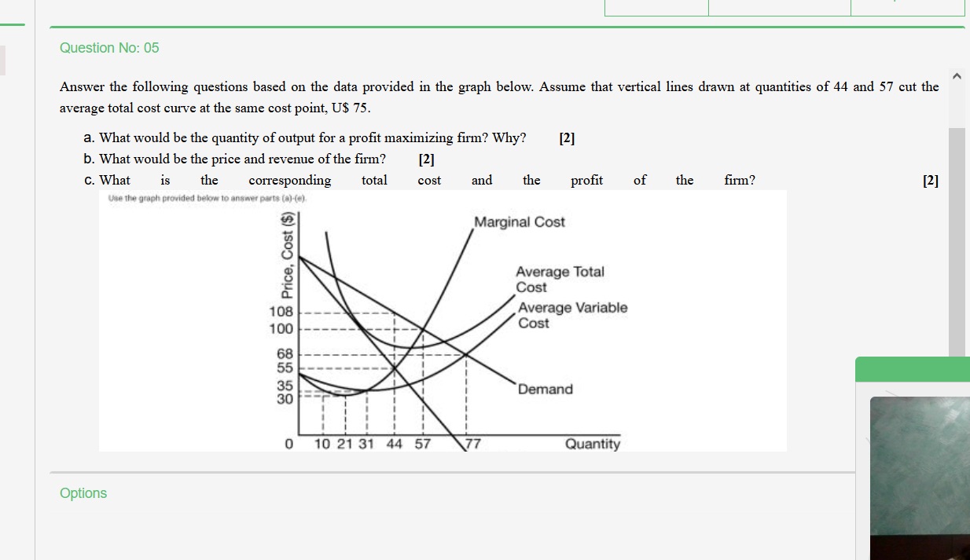The width and height of the screenshot is (970, 560).
Task: Click the Average Variable Cost label
Action: pyautogui.click(x=571, y=315)
